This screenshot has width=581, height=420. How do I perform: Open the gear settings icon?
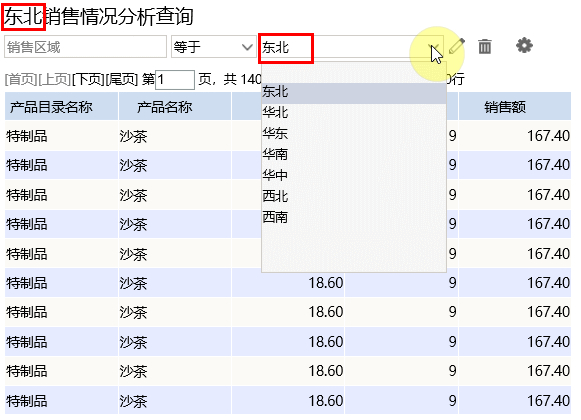524,46
